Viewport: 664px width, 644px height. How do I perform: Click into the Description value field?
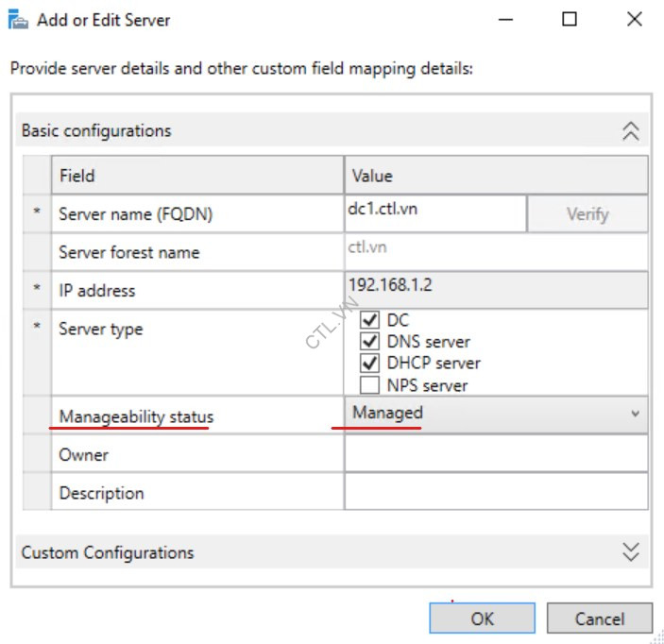(495, 492)
